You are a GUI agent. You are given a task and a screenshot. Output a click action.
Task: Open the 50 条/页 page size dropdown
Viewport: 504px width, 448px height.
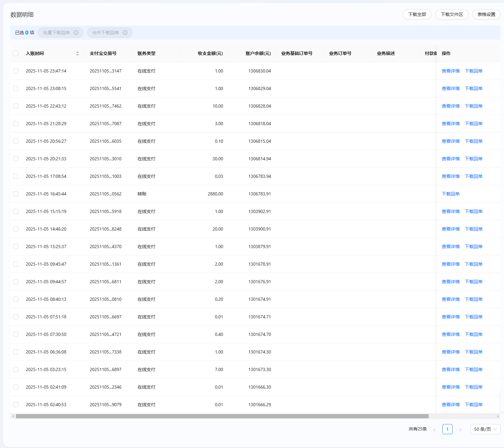coord(485,429)
